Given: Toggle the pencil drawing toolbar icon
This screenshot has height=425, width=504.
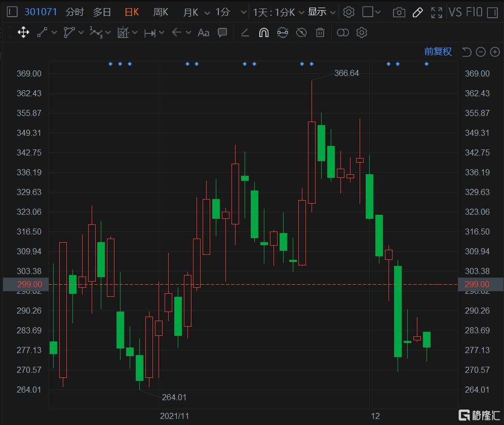Looking at the screenshot, I should (x=417, y=13).
